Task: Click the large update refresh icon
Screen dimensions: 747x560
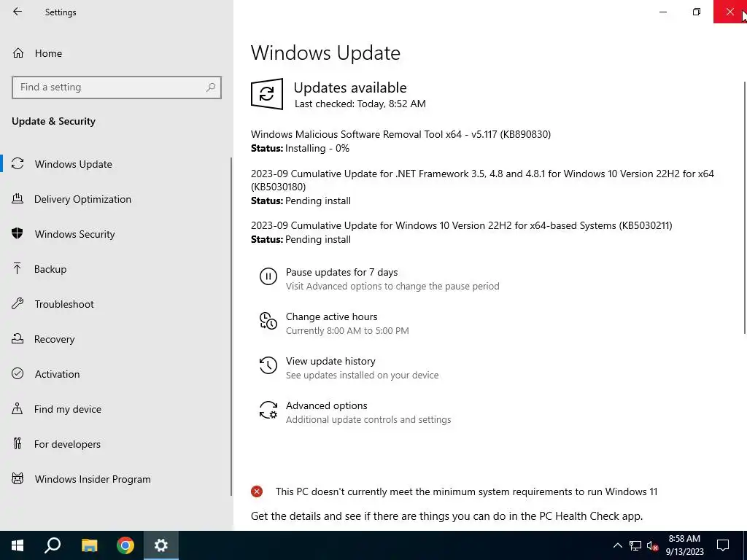Action: click(x=267, y=94)
